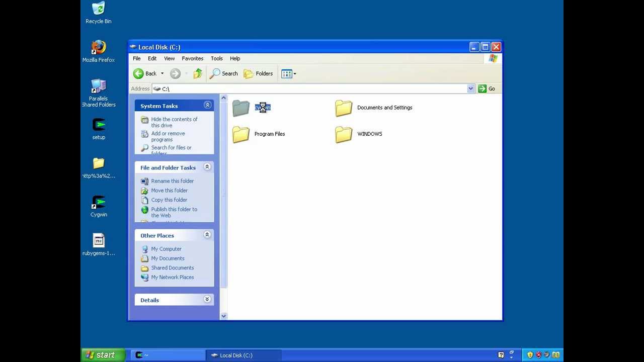Select the http%3a%2 folder on desktop

[99, 168]
